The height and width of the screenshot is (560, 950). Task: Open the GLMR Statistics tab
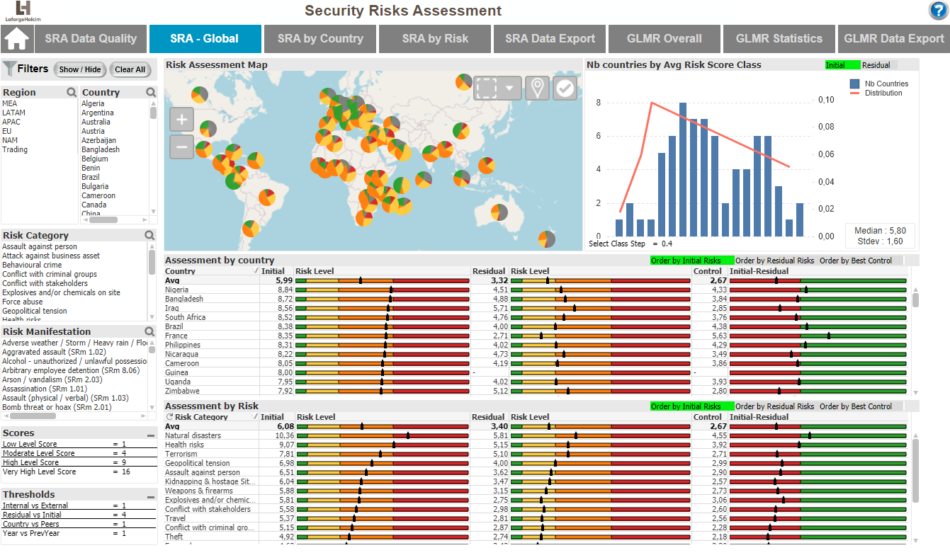(x=779, y=39)
